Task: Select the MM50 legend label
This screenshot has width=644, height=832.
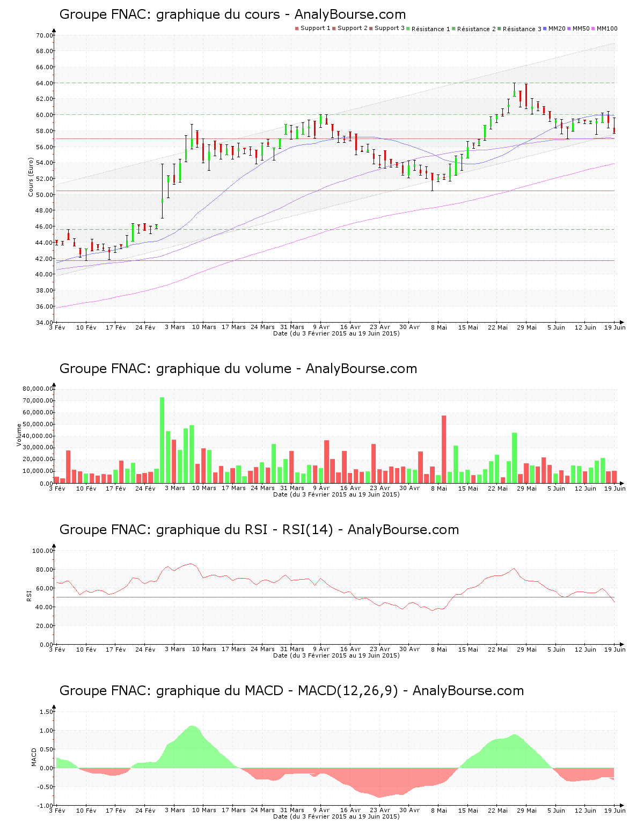Action: 581,28
